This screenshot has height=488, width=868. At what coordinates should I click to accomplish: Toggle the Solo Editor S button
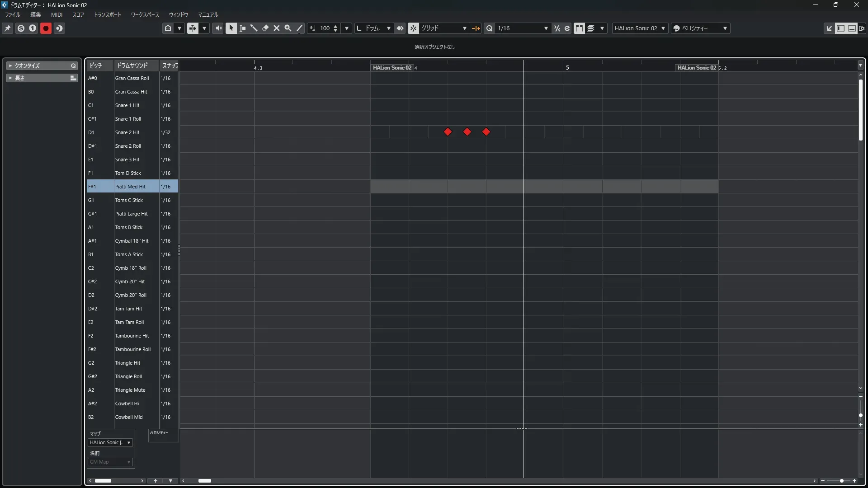pos(21,28)
